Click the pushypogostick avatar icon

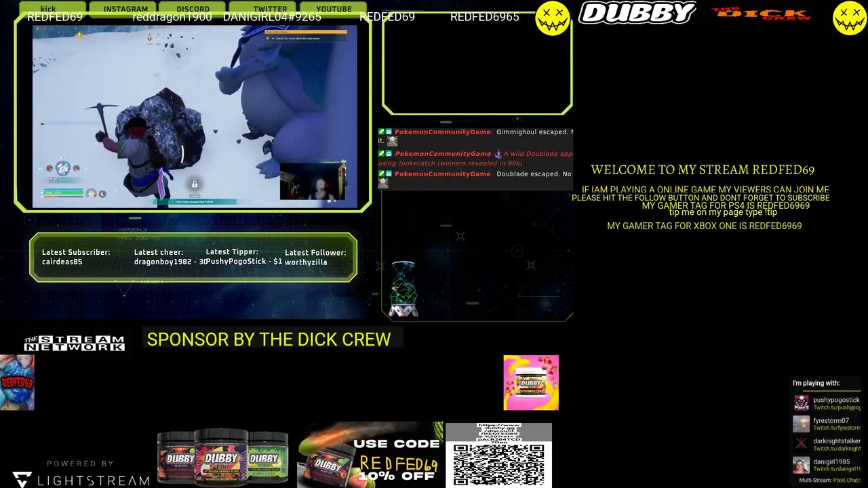pos(802,403)
